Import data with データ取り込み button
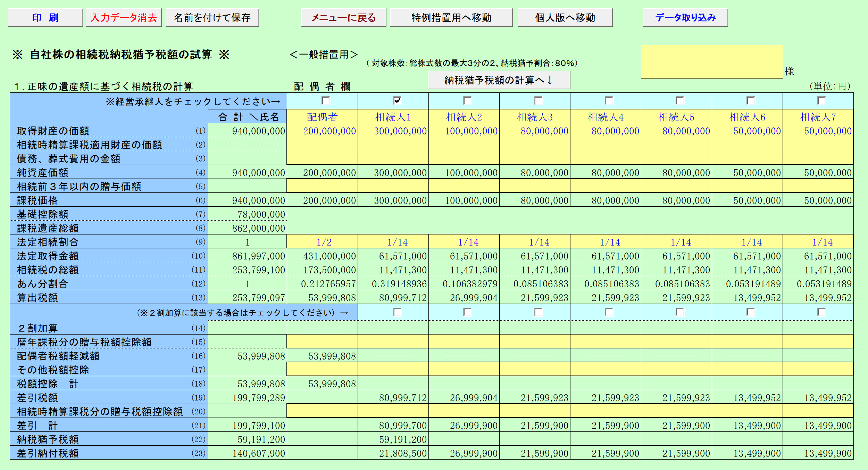 pos(685,17)
